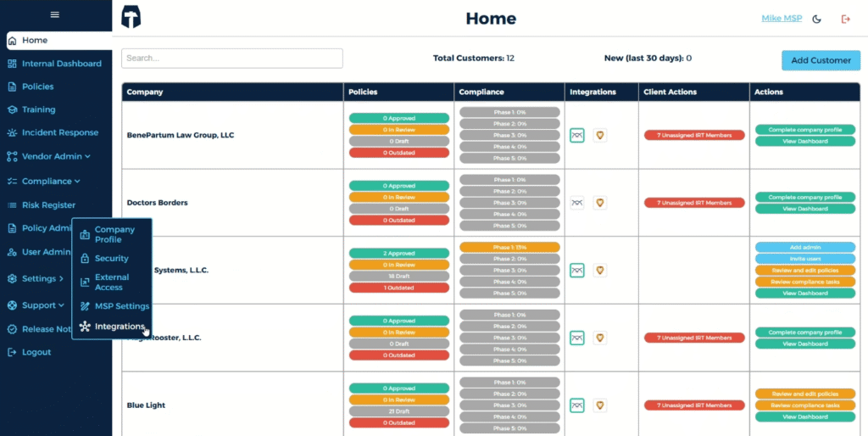Click the Add Customer button
The image size is (868, 436).
click(821, 60)
